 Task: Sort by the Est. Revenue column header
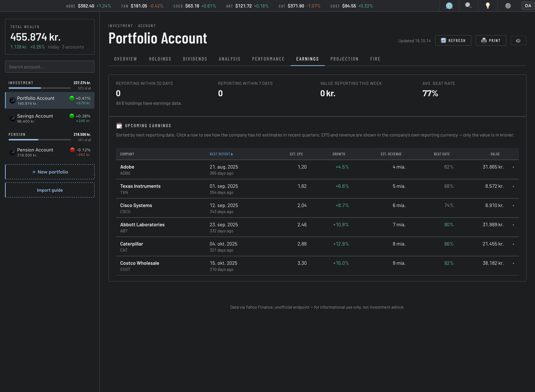coord(391,154)
